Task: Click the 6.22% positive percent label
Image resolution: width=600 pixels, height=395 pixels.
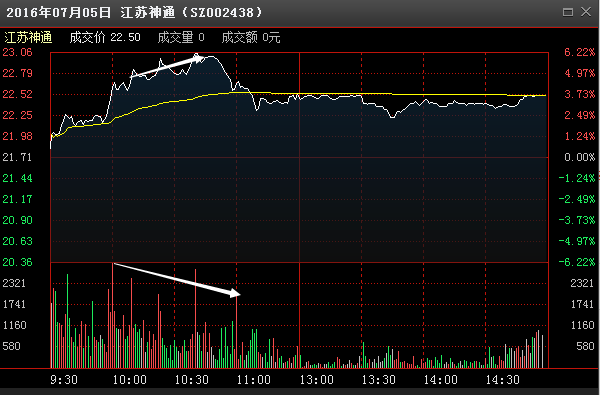Action: 580,52
